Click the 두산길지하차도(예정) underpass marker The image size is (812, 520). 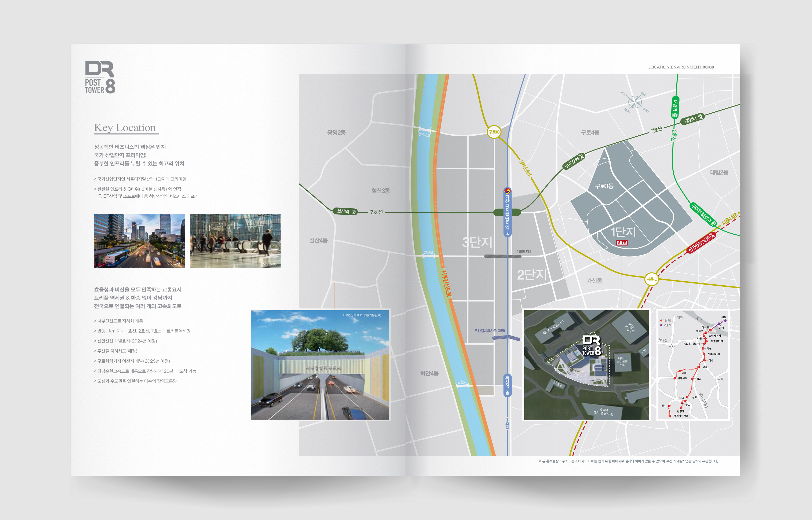(506, 337)
